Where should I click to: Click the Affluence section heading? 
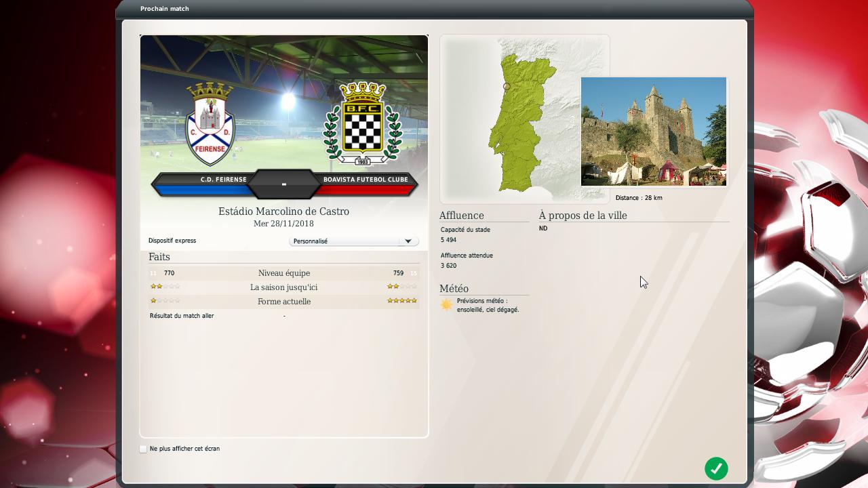[461, 216]
